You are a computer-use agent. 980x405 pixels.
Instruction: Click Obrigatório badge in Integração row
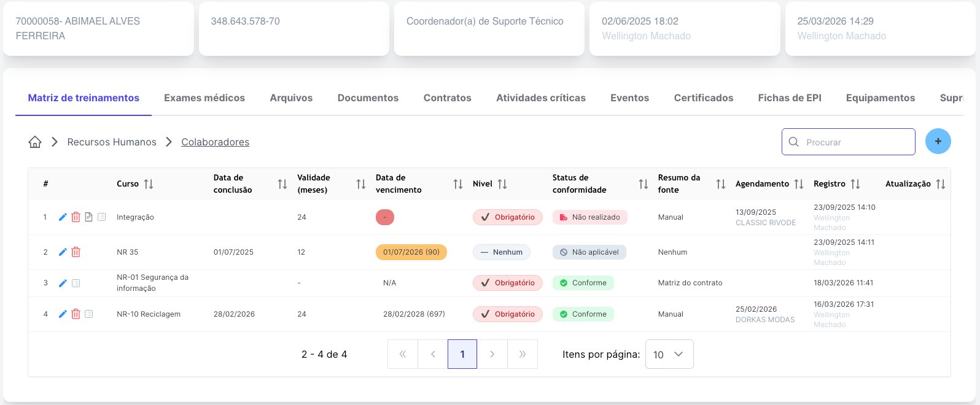[x=508, y=217]
